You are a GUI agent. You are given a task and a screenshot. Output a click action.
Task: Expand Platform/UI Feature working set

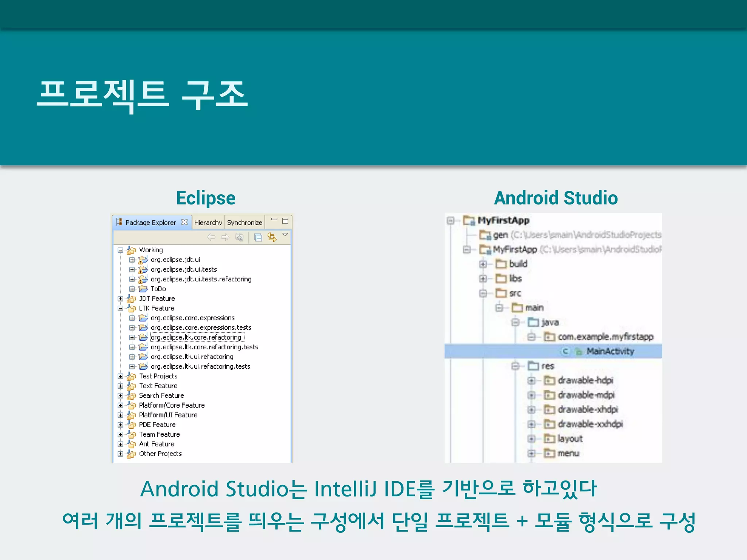click(x=120, y=415)
